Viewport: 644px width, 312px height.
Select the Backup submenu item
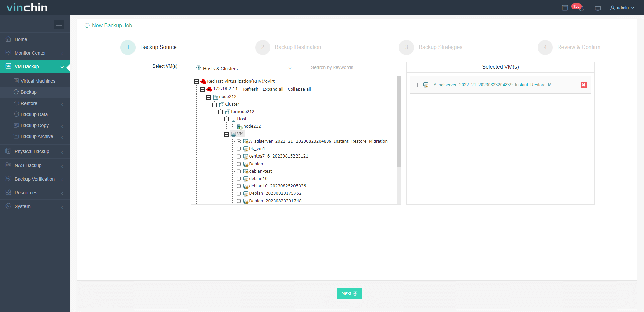35,92
